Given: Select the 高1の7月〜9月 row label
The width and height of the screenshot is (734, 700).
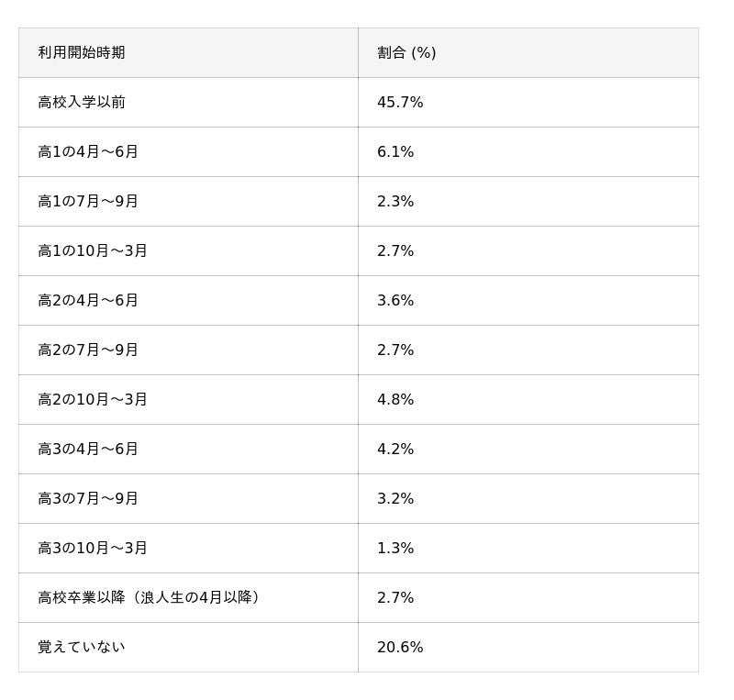Looking at the screenshot, I should coord(88,202).
